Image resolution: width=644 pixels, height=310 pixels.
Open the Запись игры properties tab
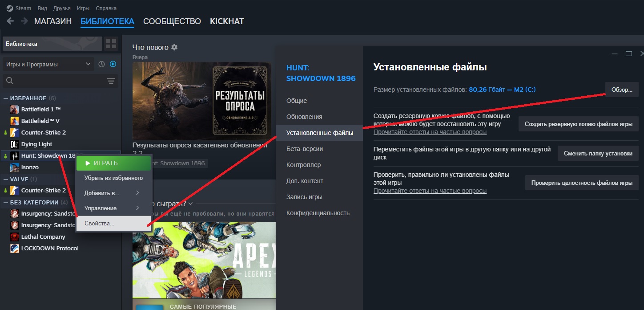304,197
